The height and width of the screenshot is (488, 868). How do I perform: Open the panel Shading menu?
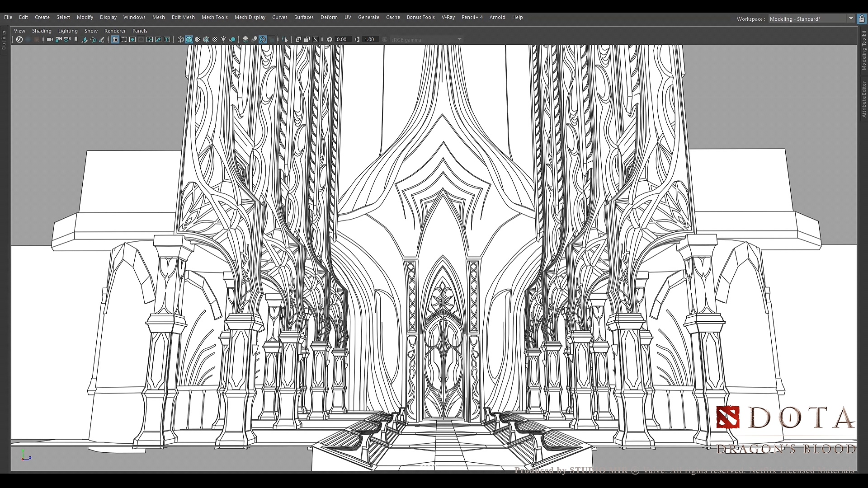[42, 31]
